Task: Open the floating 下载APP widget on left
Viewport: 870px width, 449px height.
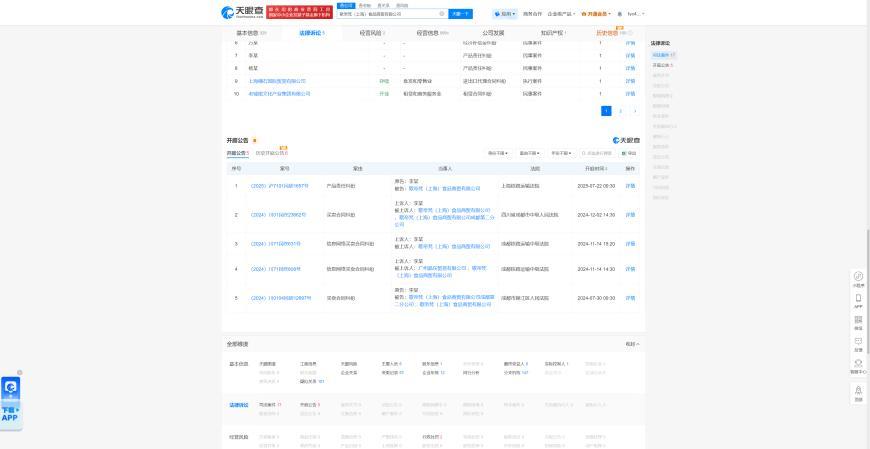Action: pyautogui.click(x=11, y=403)
